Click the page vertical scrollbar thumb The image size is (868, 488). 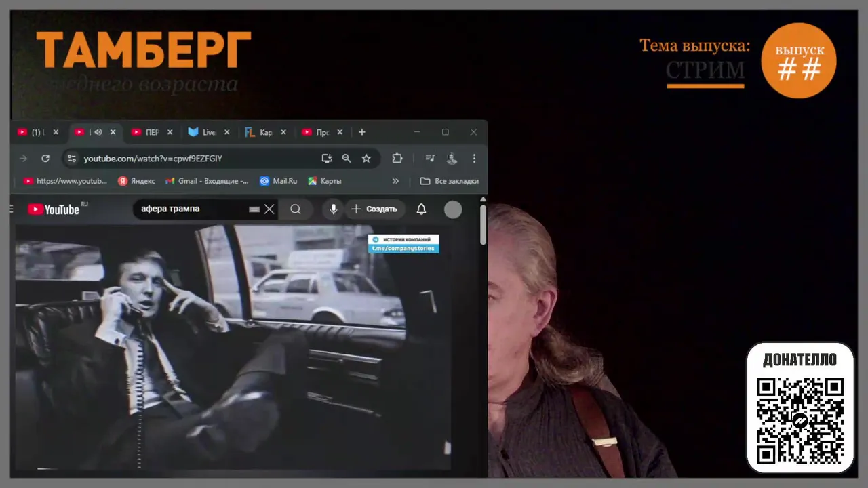[483, 224]
